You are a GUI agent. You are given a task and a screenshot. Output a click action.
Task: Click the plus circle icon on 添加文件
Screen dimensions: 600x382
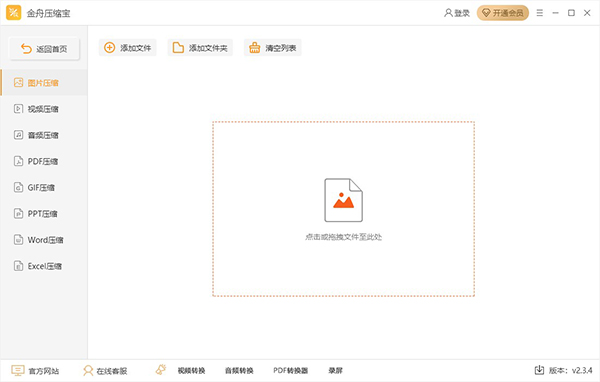(x=109, y=47)
